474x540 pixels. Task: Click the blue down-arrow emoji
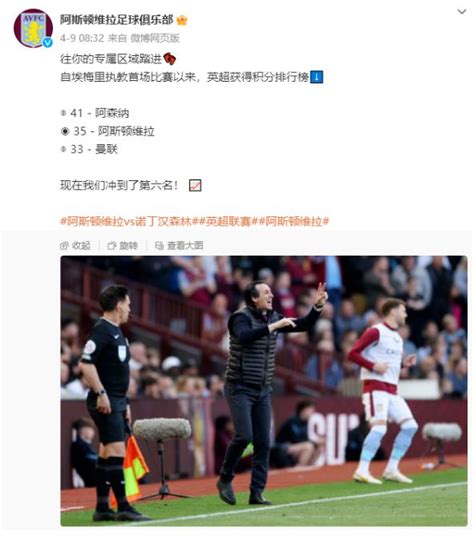316,77
